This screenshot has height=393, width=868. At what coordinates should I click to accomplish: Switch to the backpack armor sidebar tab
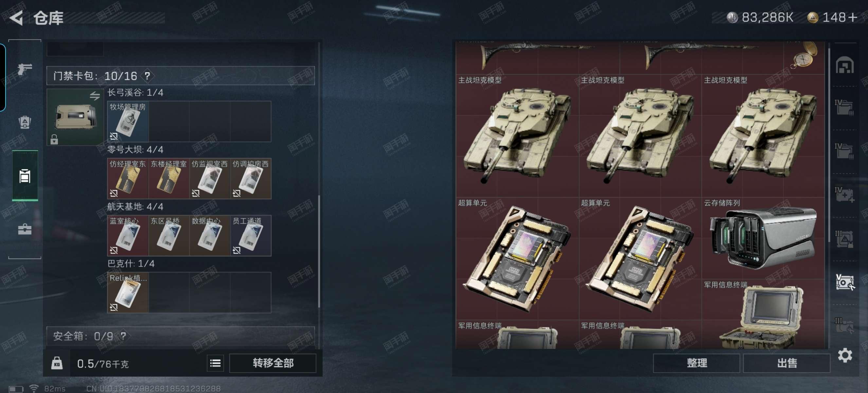(25, 122)
